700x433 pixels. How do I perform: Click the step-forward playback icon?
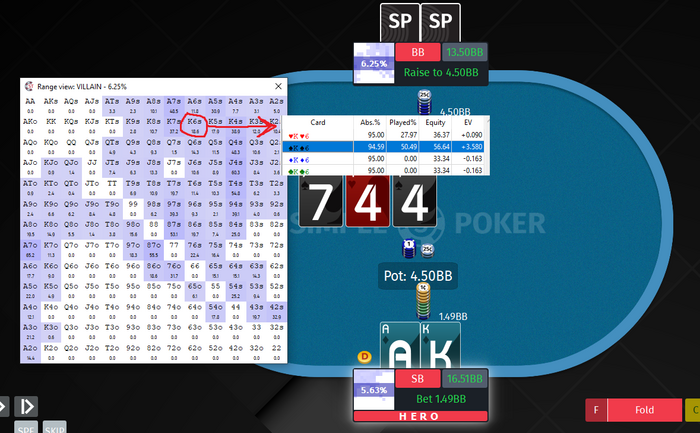coord(26,407)
